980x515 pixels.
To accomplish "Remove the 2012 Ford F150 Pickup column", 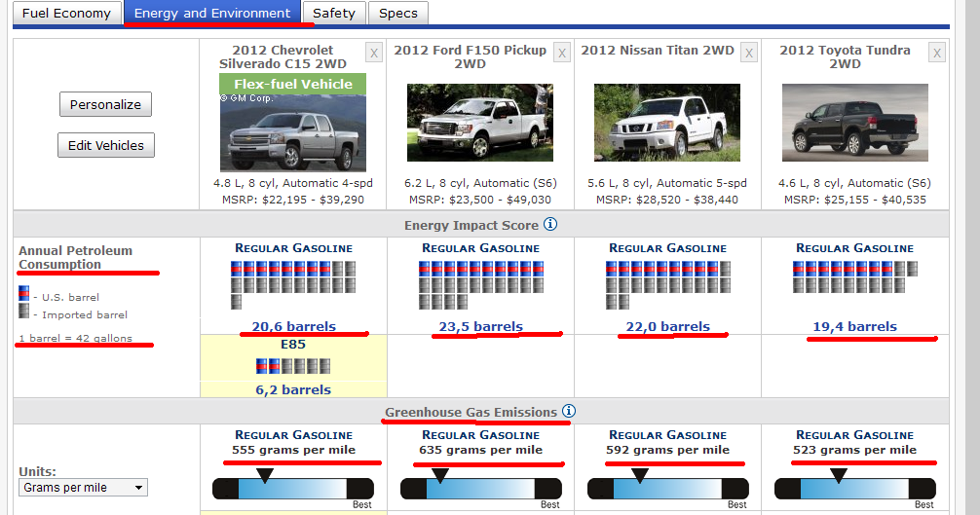I will 561,53.
